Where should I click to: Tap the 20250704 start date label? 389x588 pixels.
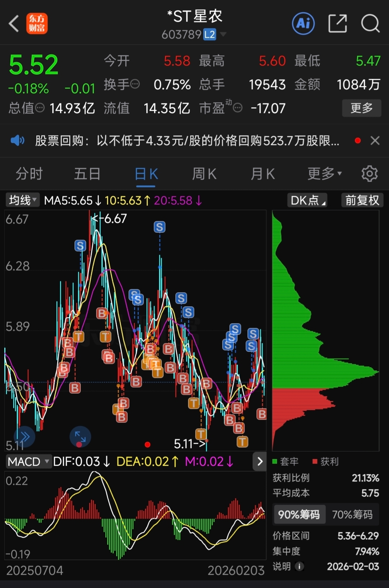(35, 570)
